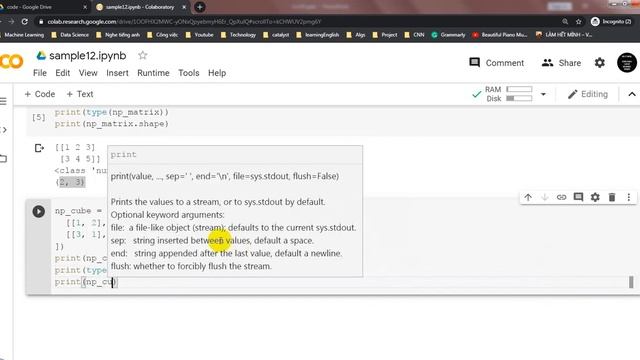Open the Help menu

click(217, 73)
